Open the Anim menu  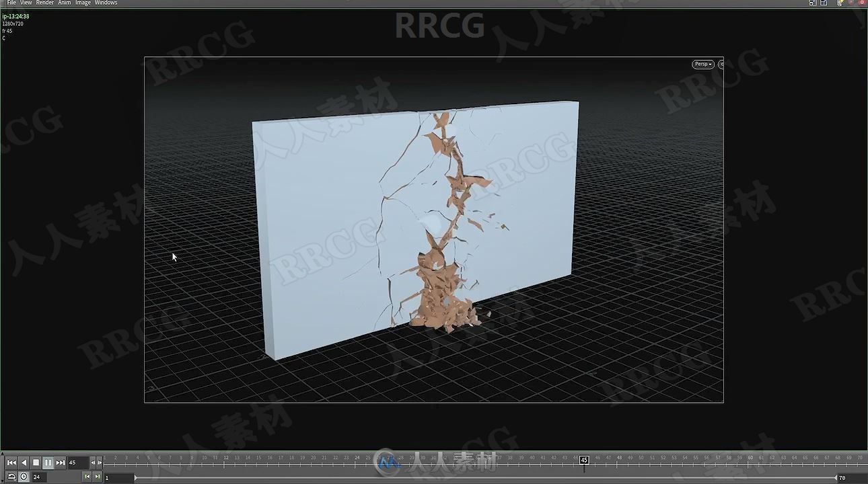click(x=64, y=3)
